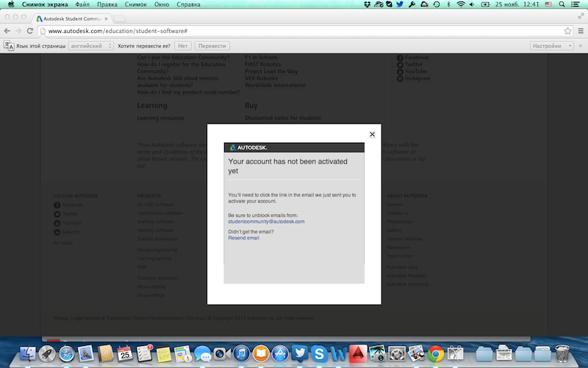Screen dimensions: 588x368
Task: Open Skype from the dock
Action: pos(320,353)
